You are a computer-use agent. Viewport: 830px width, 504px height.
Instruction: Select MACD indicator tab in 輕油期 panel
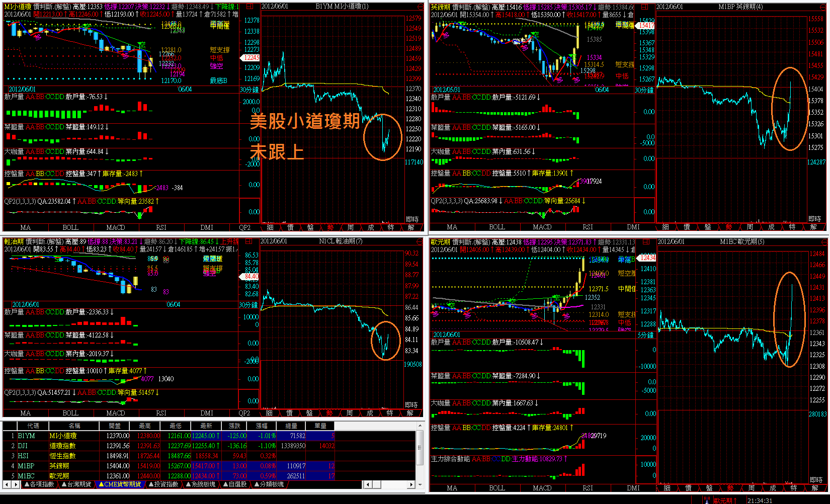116,413
